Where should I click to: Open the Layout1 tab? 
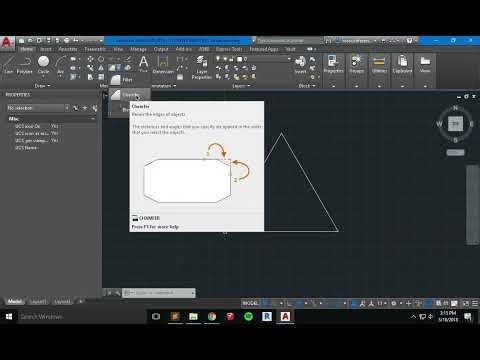tap(38, 302)
